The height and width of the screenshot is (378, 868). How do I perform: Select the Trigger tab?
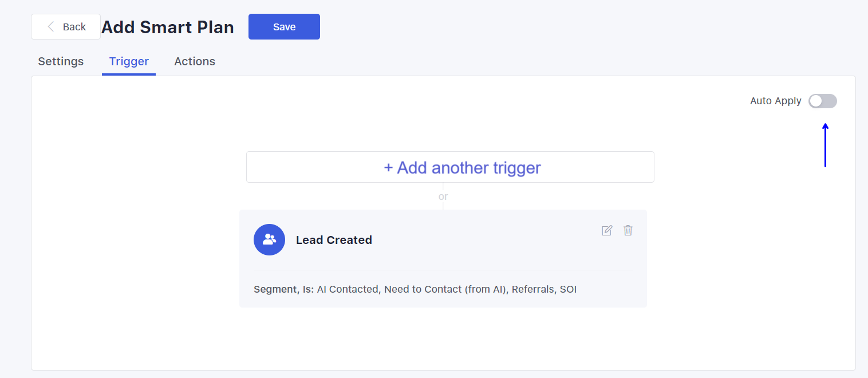pos(129,61)
